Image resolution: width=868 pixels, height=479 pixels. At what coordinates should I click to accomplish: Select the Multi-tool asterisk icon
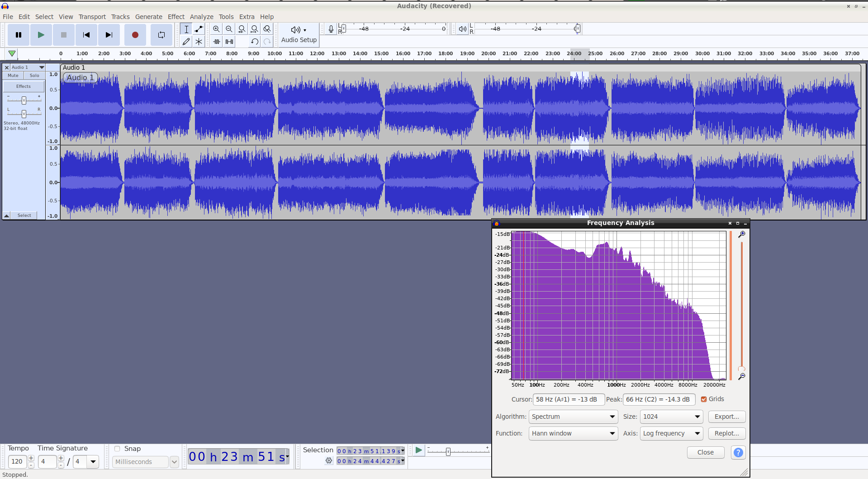[x=199, y=42]
